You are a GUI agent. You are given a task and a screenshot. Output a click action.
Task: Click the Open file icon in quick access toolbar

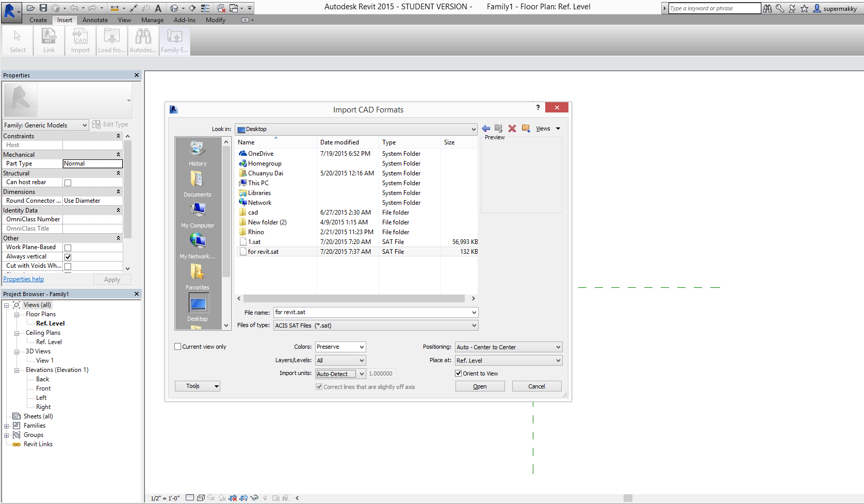pyautogui.click(x=31, y=8)
